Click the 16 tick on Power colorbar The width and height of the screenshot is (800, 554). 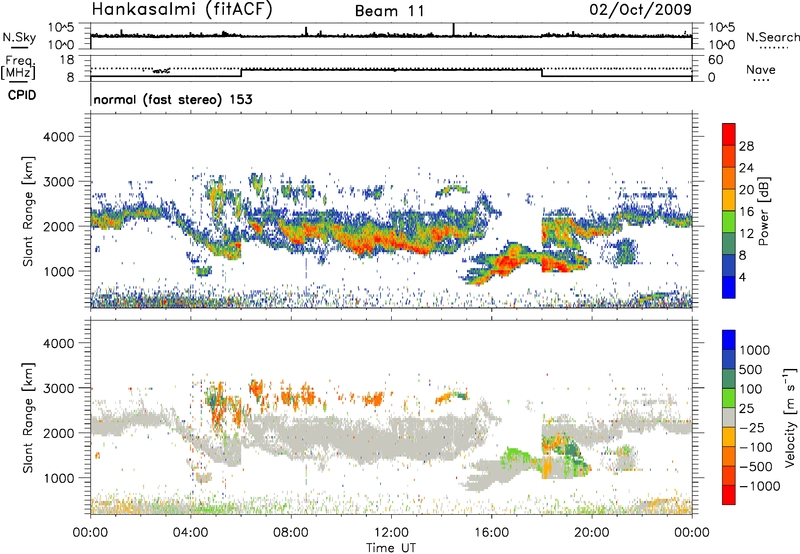pos(746,212)
